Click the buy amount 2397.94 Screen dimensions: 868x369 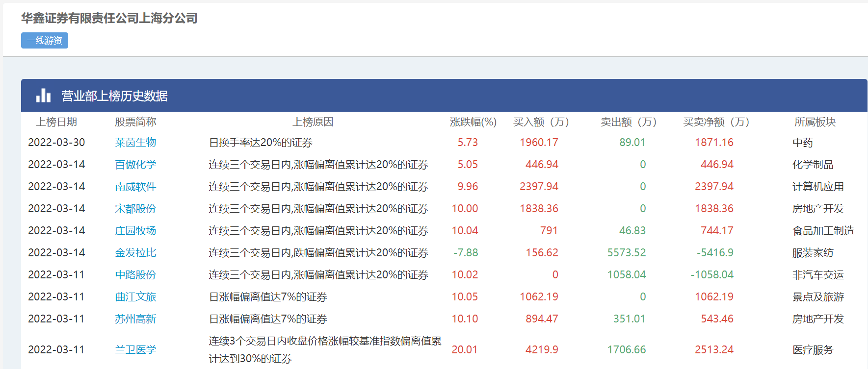pyautogui.click(x=539, y=187)
